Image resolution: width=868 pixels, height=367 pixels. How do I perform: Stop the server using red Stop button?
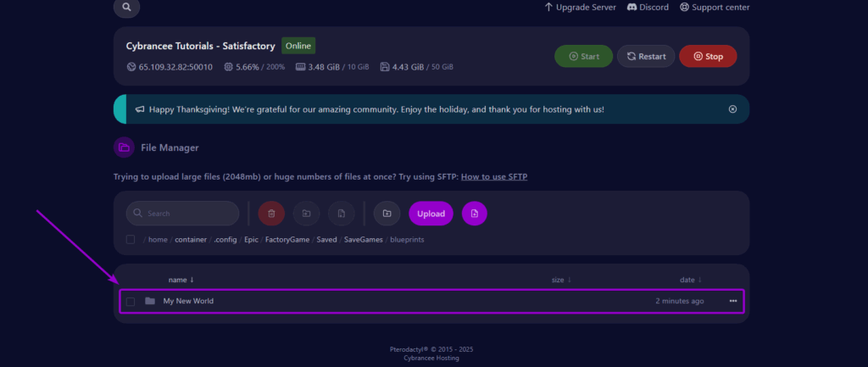coord(708,56)
